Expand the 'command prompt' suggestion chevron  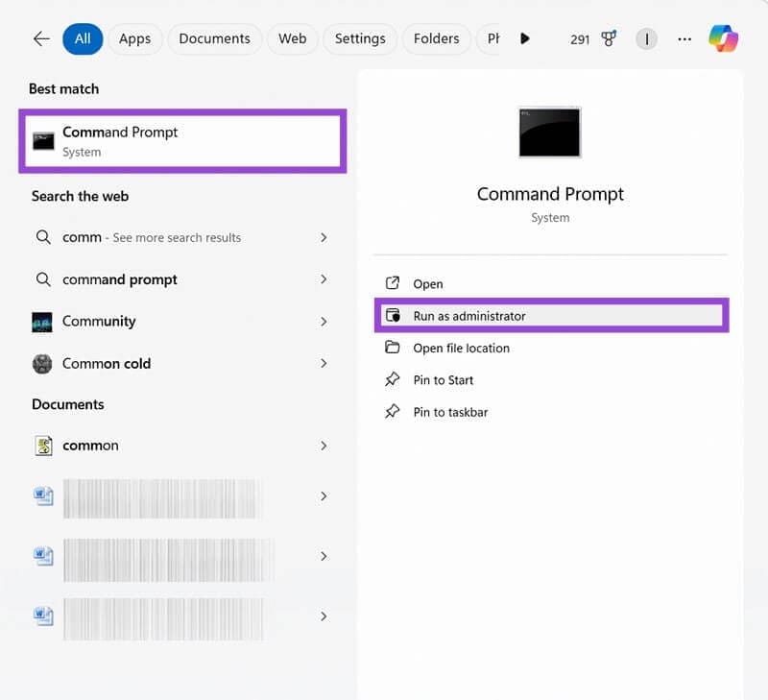click(324, 279)
